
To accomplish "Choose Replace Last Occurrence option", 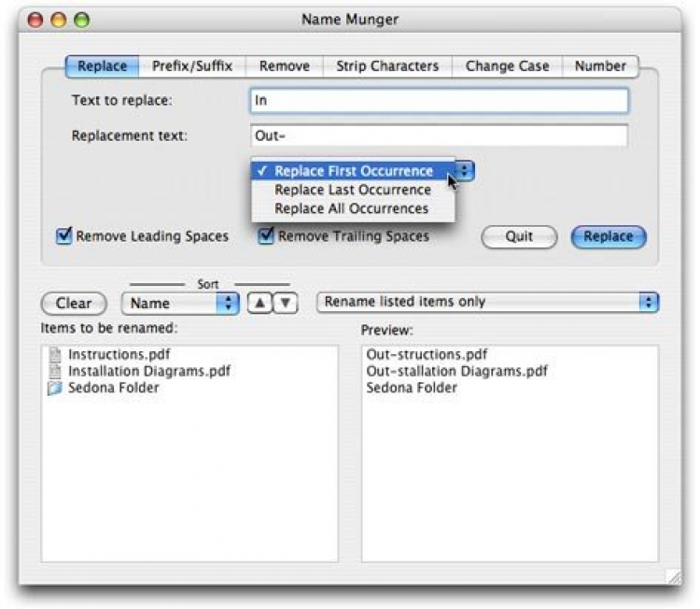I will pos(353,190).
